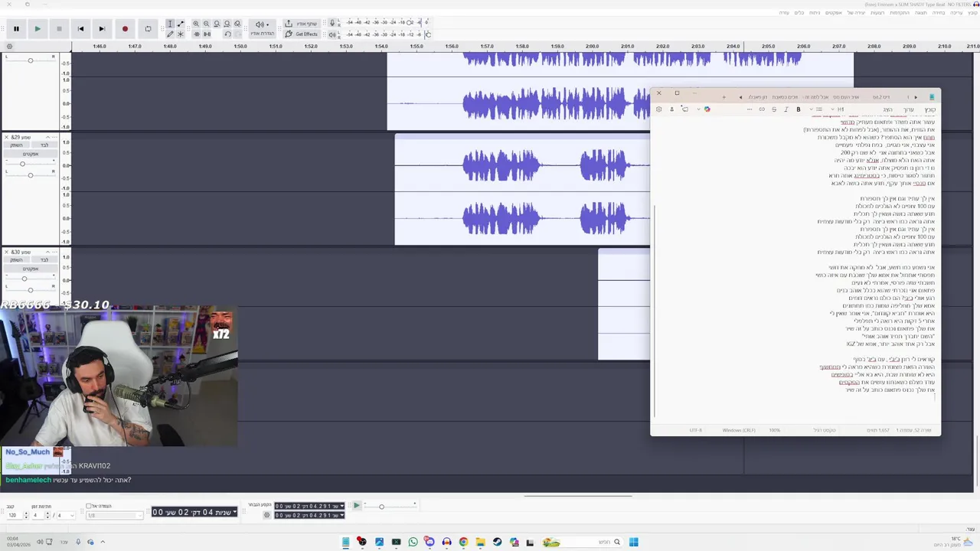Image resolution: width=980 pixels, height=551 pixels.
Task: Open Effects for track 29
Action: [x=31, y=154]
